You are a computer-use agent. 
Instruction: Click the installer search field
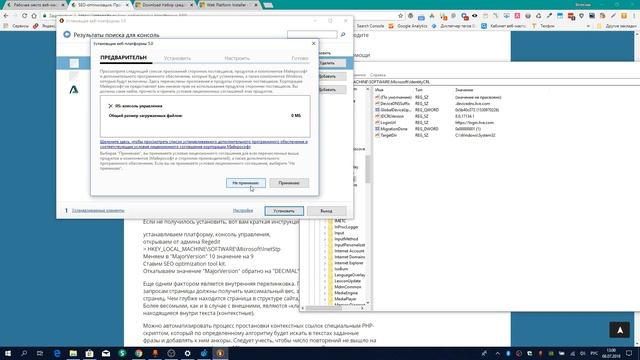(x=312, y=35)
